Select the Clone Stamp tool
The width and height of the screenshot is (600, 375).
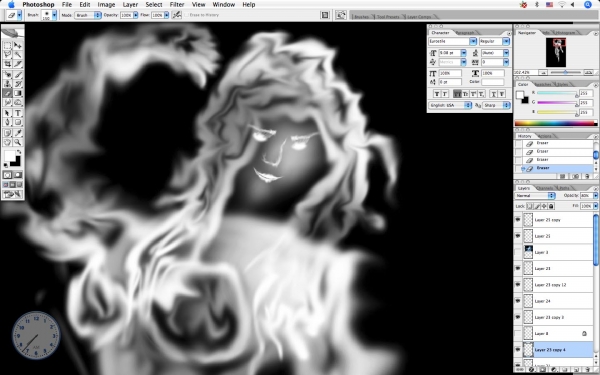click(7, 84)
